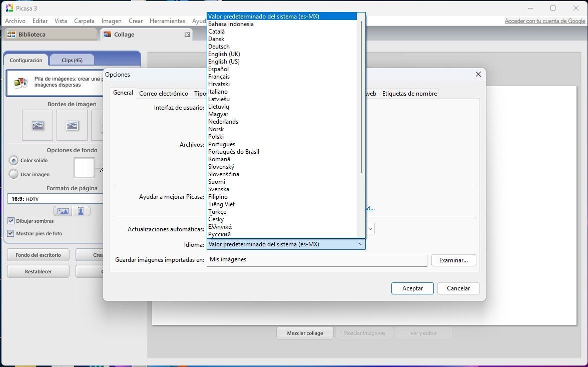Select Slovenský from the language list
This screenshot has height=367, width=588.
pos(282,167)
